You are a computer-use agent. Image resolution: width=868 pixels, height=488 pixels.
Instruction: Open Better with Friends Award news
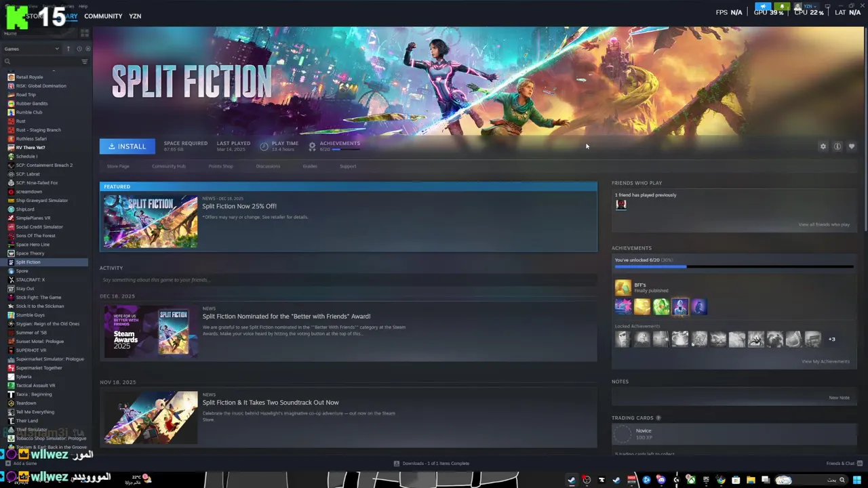click(x=286, y=317)
